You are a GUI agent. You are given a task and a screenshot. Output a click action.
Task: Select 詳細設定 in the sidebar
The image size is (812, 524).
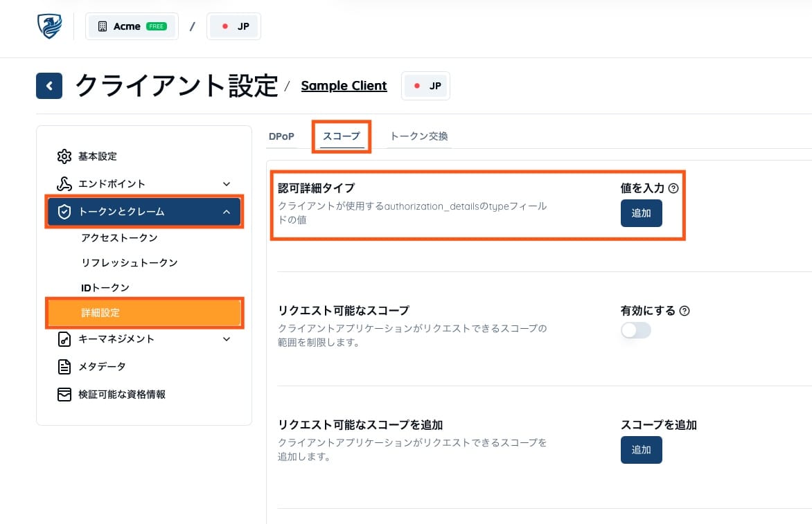145,313
